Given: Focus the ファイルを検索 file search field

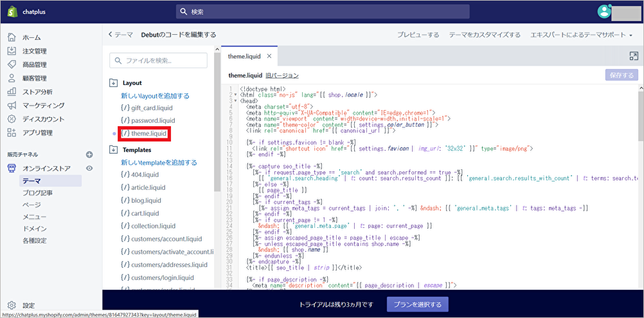Looking at the screenshot, I should pyautogui.click(x=158, y=61).
